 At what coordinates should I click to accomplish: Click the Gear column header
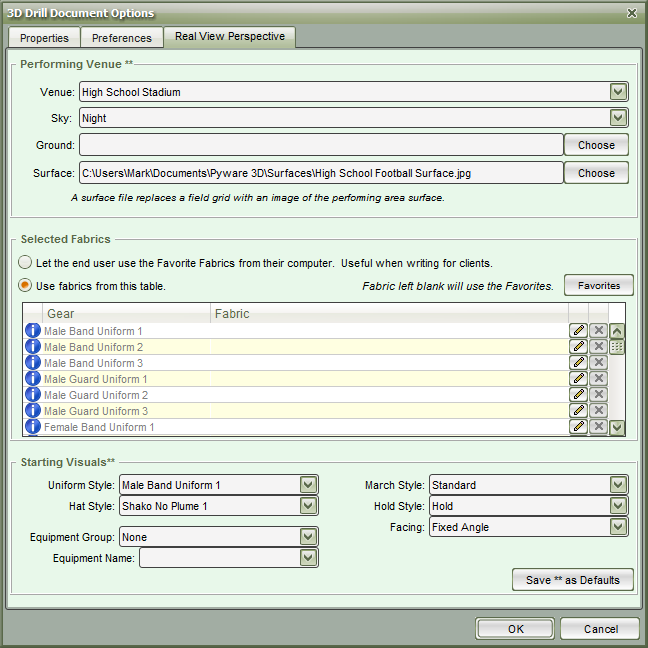click(126, 313)
